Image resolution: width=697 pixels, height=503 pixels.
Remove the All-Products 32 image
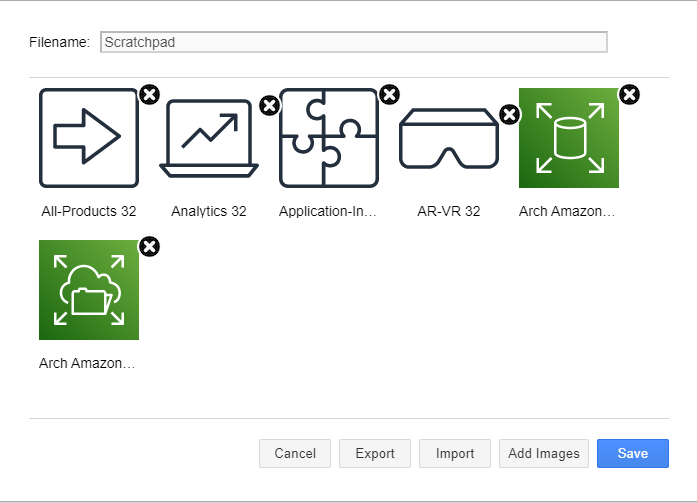point(149,95)
